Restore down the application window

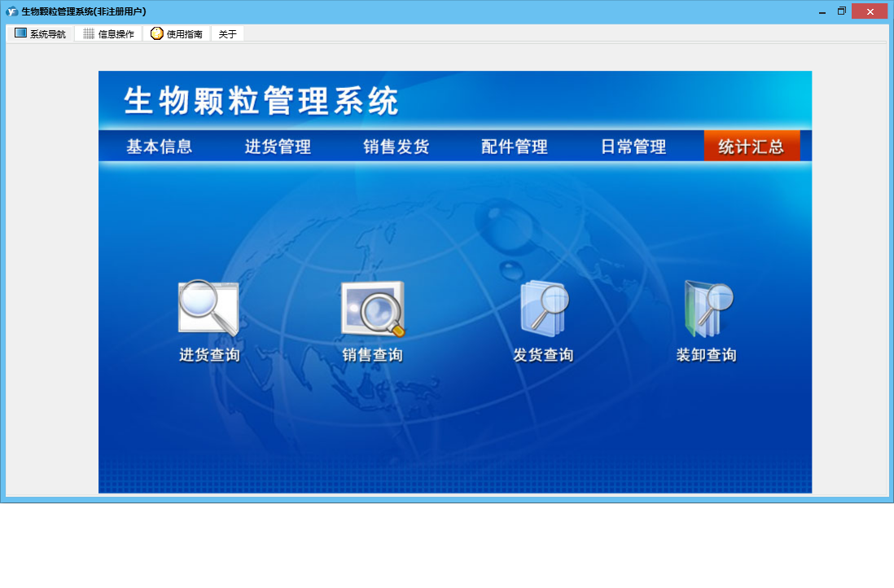coord(842,11)
